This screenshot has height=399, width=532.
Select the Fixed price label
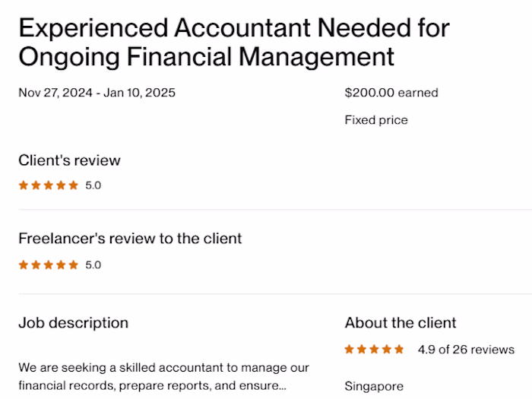pyautogui.click(x=376, y=120)
